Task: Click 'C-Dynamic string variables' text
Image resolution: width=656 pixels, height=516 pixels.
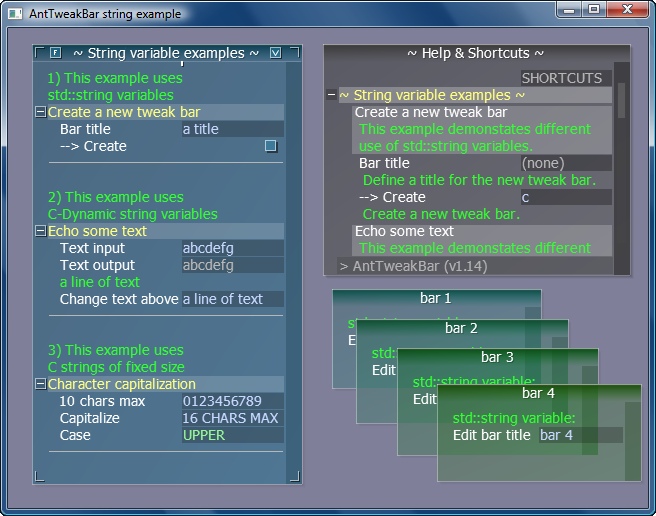Action: (x=133, y=214)
